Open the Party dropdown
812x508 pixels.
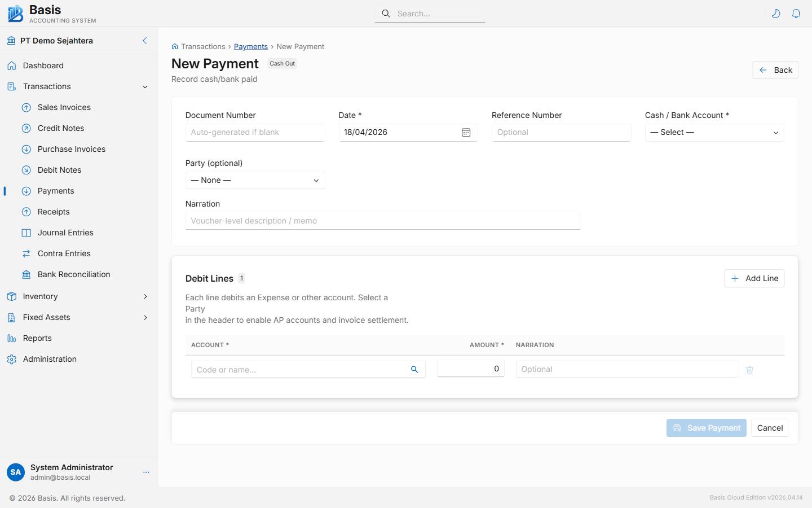coord(255,180)
